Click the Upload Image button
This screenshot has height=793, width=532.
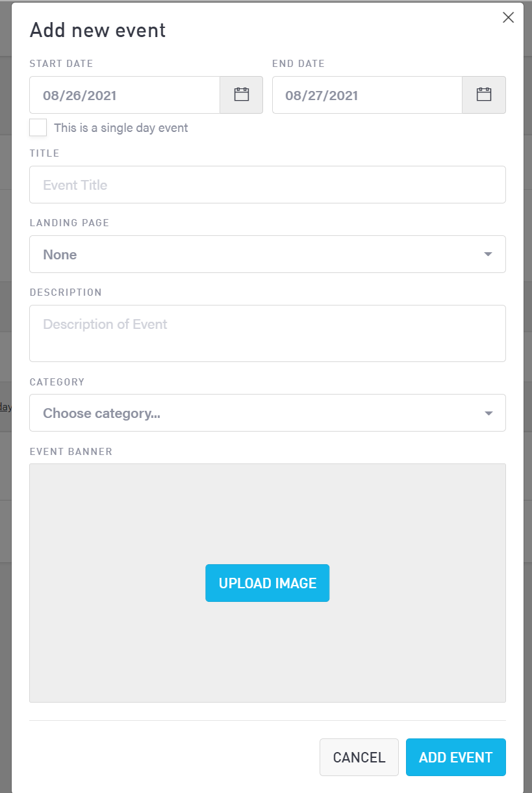tap(268, 583)
